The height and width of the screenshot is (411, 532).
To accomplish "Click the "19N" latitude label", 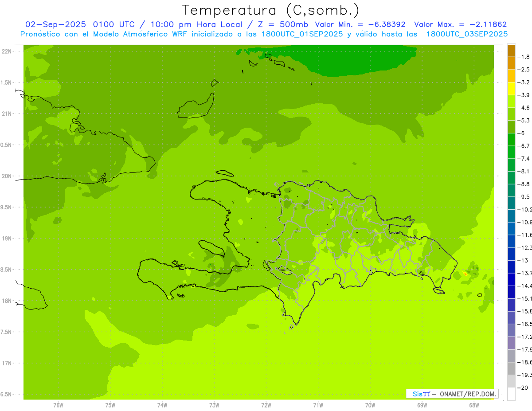I will 7,239.
